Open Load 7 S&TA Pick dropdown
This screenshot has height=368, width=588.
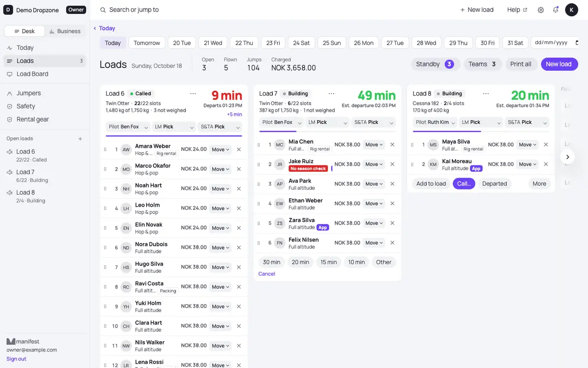click(373, 122)
